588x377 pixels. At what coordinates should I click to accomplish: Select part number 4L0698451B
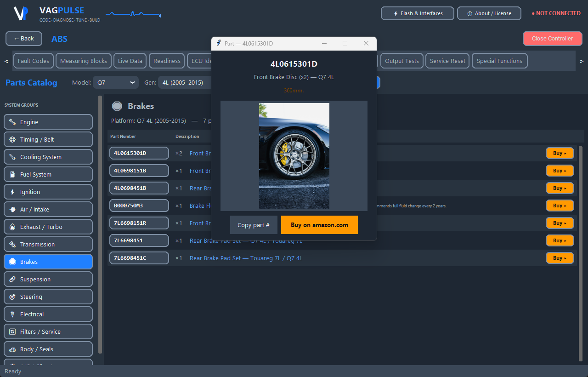click(139, 188)
